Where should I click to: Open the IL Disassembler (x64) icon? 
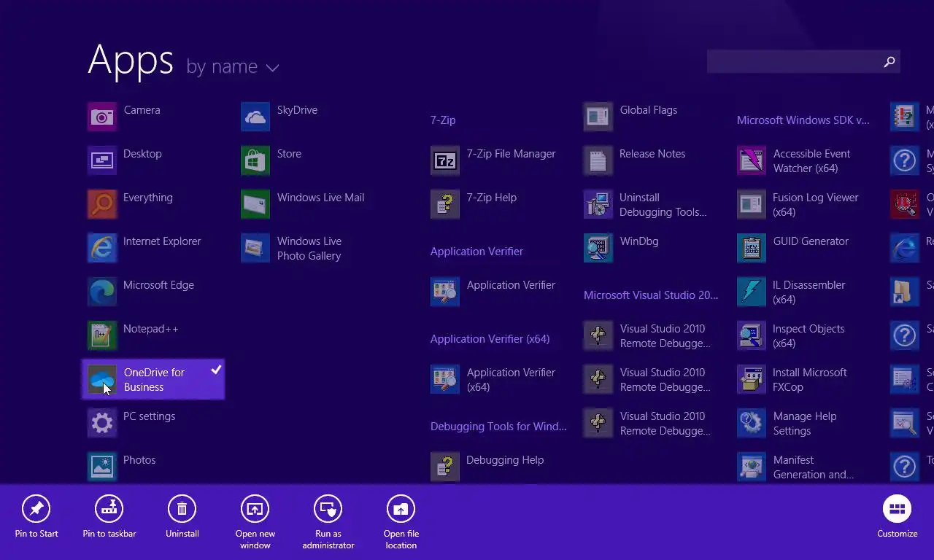tap(752, 292)
